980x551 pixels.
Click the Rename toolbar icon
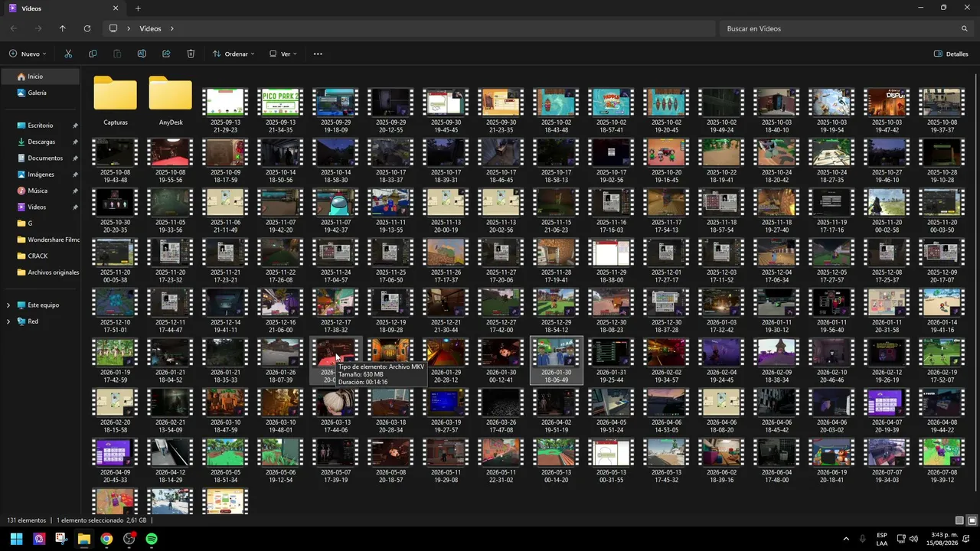142,54
